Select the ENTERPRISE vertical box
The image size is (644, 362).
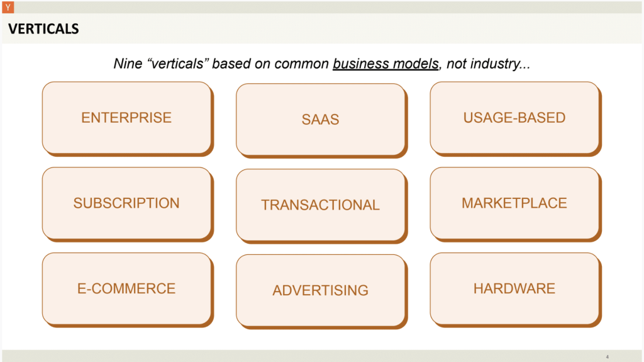[128, 118]
